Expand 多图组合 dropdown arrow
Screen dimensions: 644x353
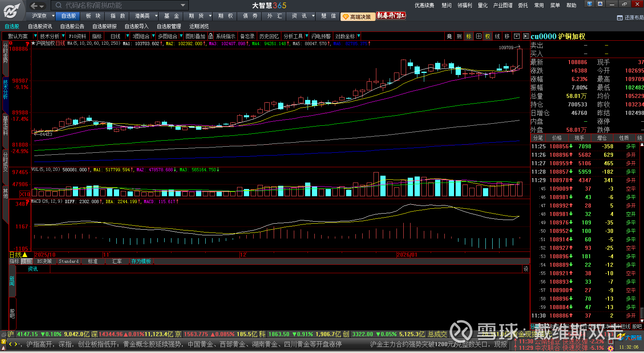click(x=181, y=36)
